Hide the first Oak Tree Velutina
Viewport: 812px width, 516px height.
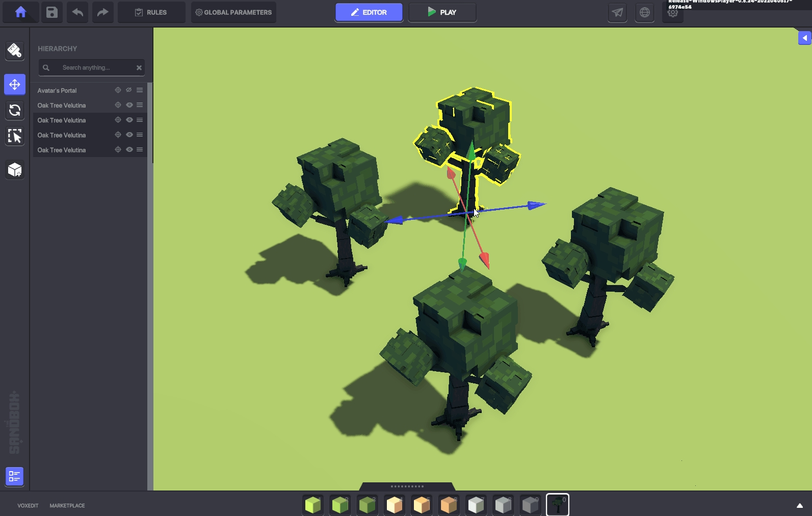pyautogui.click(x=129, y=105)
